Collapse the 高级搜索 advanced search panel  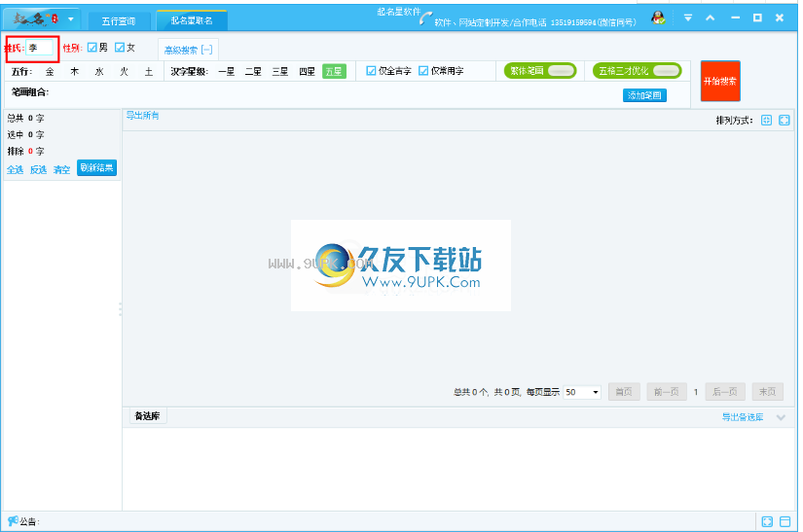tap(188, 50)
